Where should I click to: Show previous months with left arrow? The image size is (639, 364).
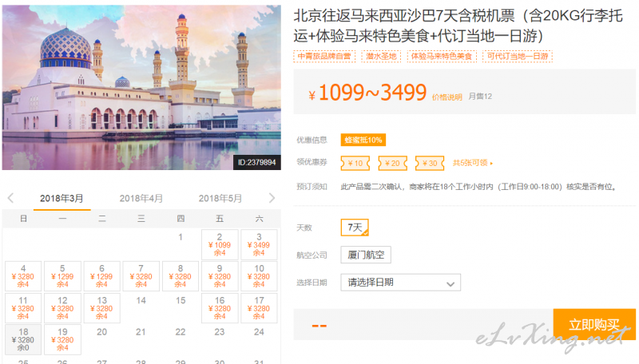click(x=10, y=198)
